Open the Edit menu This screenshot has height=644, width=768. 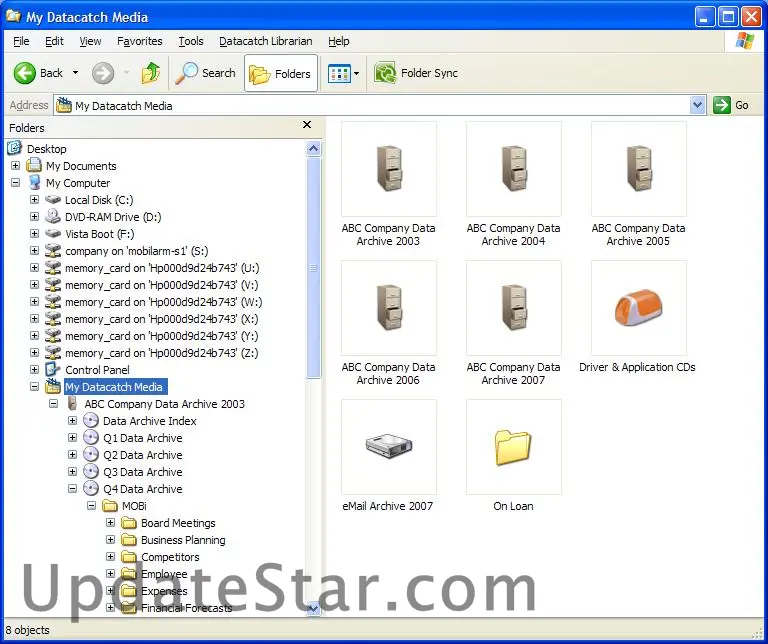(x=54, y=41)
